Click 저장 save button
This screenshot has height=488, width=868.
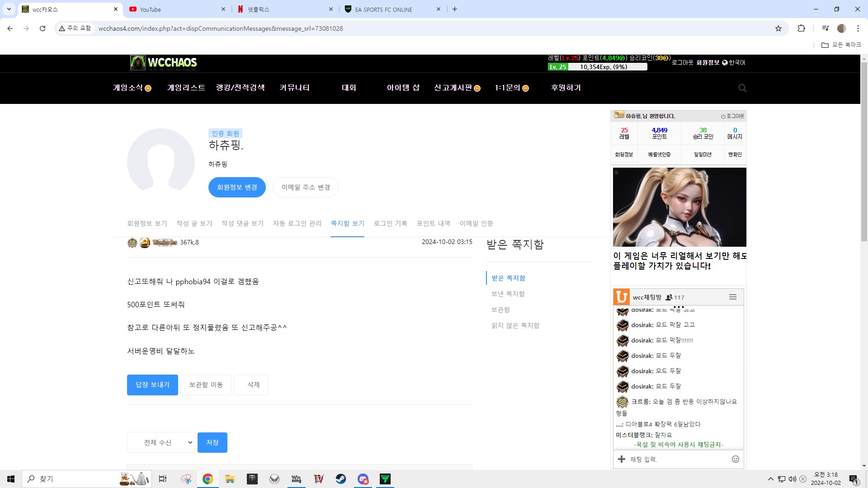pos(212,442)
